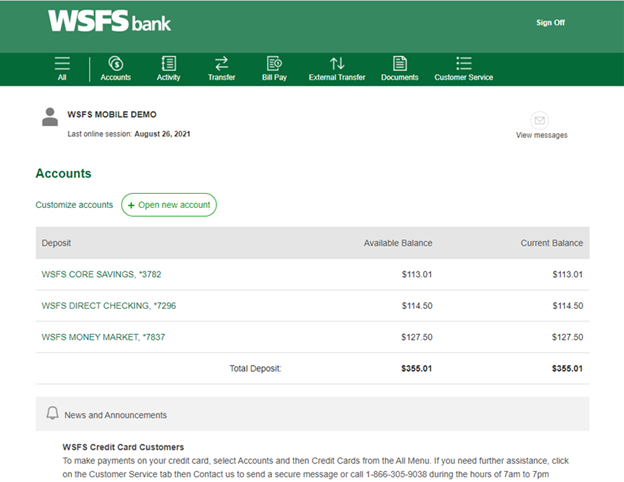
Task: Open the All hamburger menu icon
Action: coord(62,63)
